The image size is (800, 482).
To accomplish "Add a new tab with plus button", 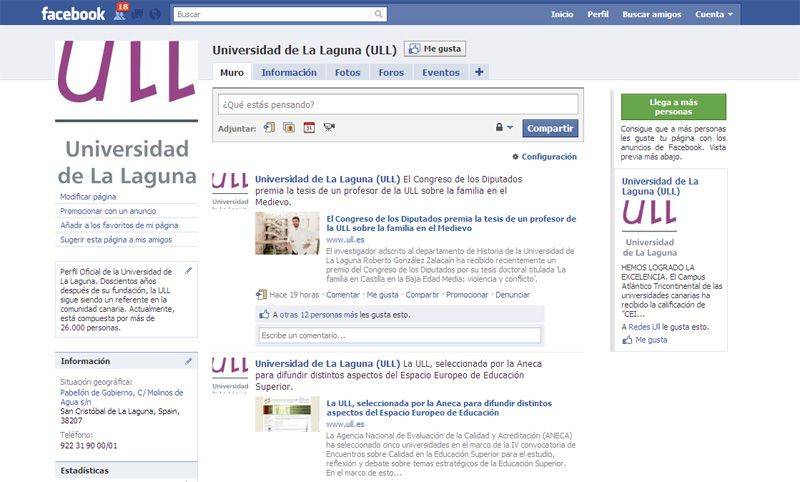I will pos(479,72).
